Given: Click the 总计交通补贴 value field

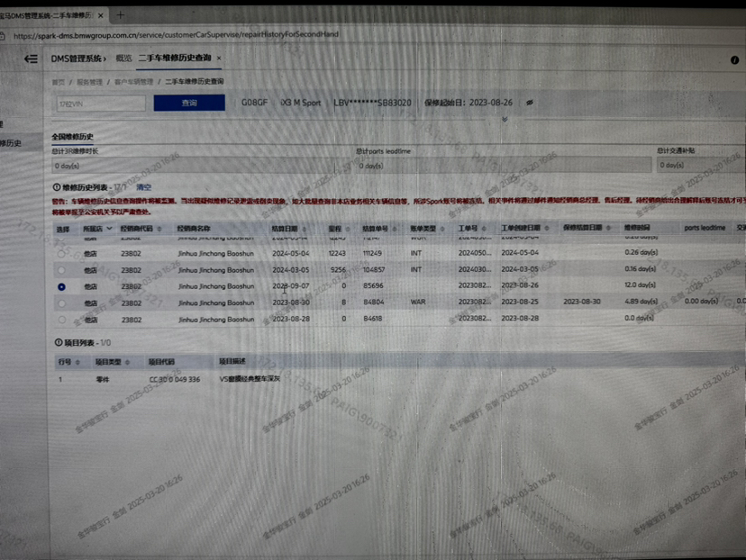Looking at the screenshot, I should tap(701, 165).
